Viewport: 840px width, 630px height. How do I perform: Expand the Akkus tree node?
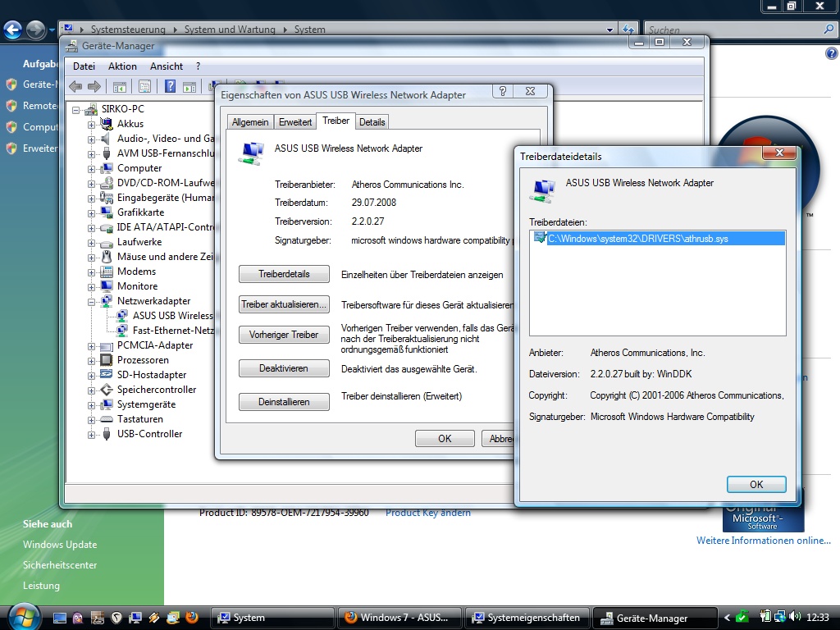pos(92,125)
